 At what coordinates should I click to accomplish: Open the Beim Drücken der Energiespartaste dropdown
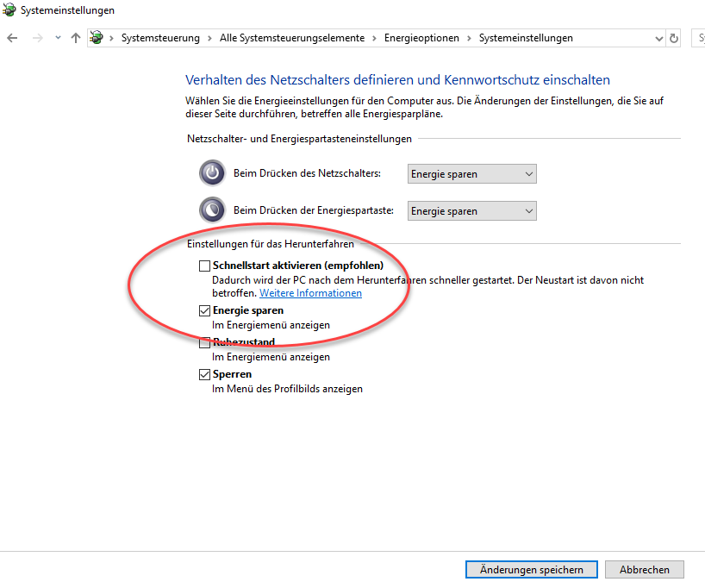pyautogui.click(x=471, y=211)
